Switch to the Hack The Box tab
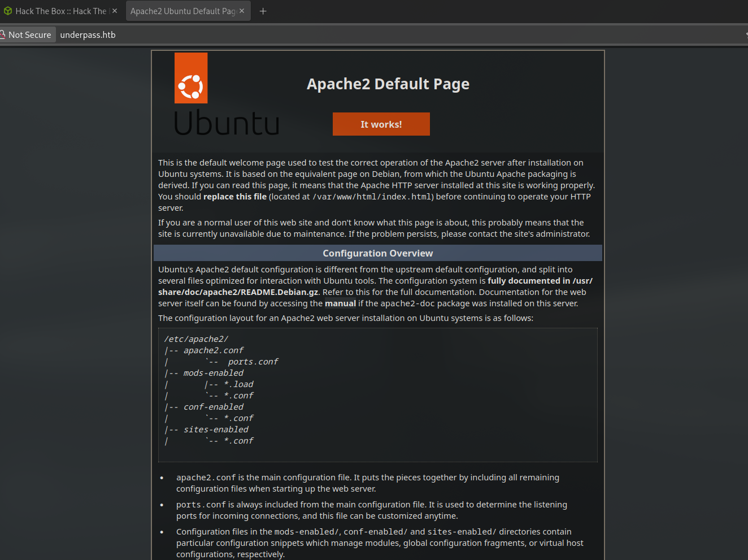 click(x=60, y=11)
